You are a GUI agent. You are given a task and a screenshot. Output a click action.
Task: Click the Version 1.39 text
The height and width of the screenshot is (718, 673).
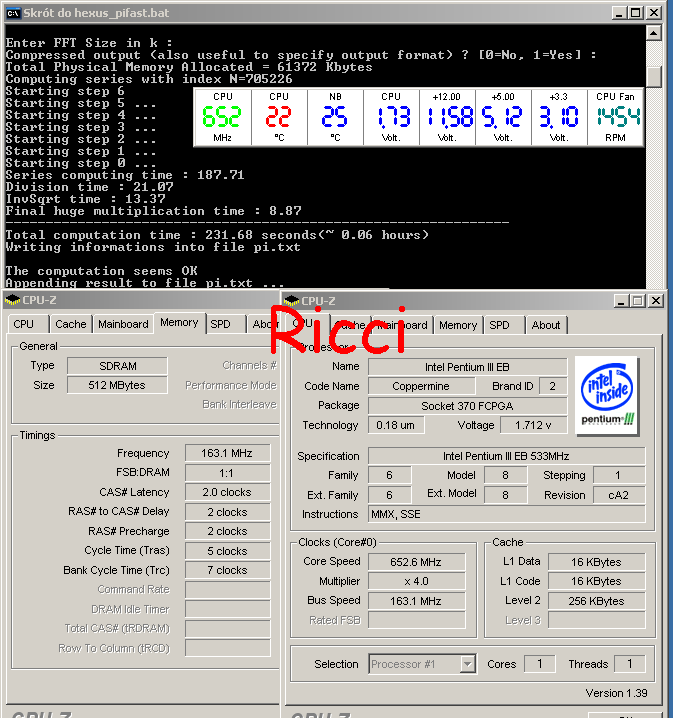tap(616, 693)
